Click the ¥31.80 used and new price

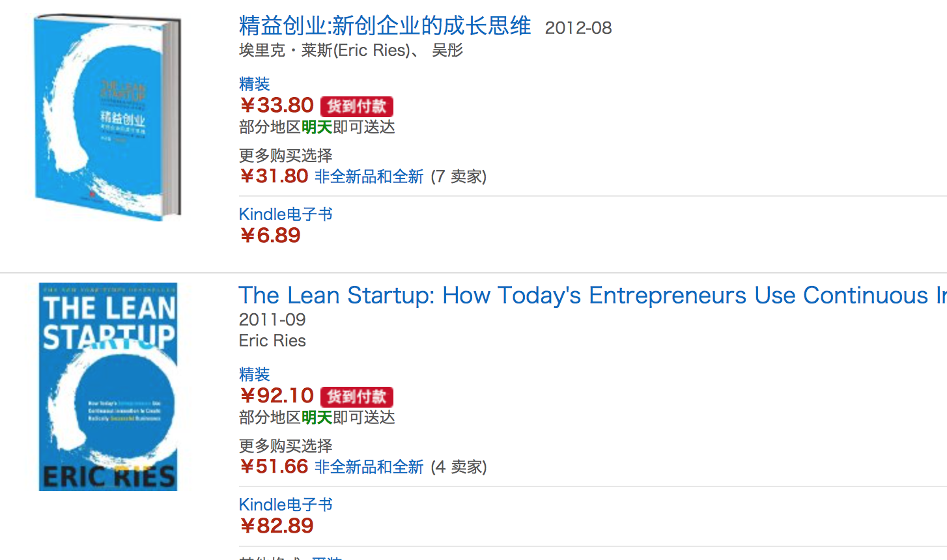274,176
